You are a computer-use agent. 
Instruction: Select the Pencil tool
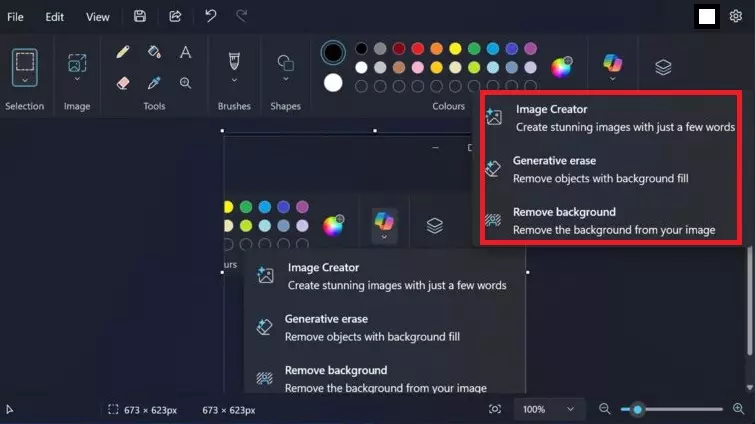[123, 52]
